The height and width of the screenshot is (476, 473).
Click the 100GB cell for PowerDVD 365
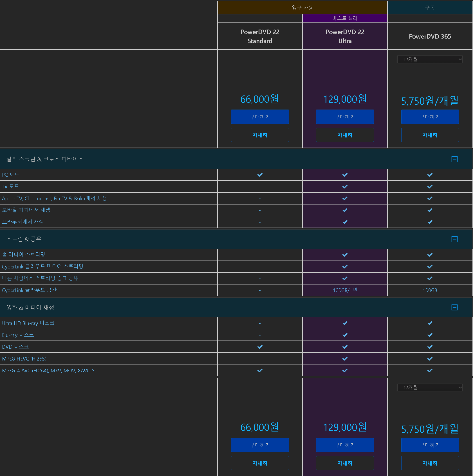430,290
